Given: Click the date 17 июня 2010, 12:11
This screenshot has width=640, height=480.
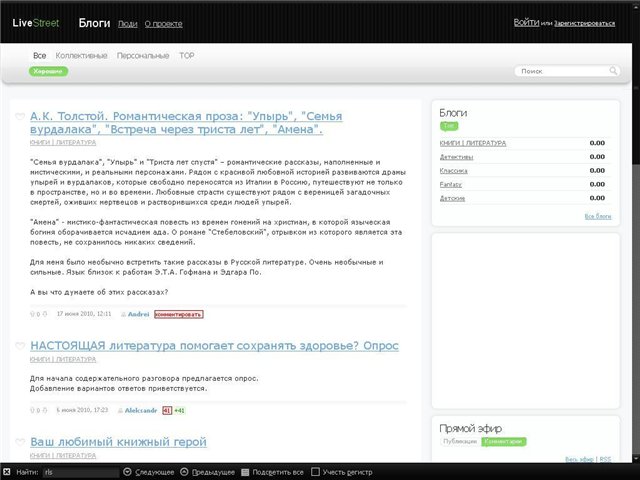Looking at the screenshot, I should coord(84,314).
